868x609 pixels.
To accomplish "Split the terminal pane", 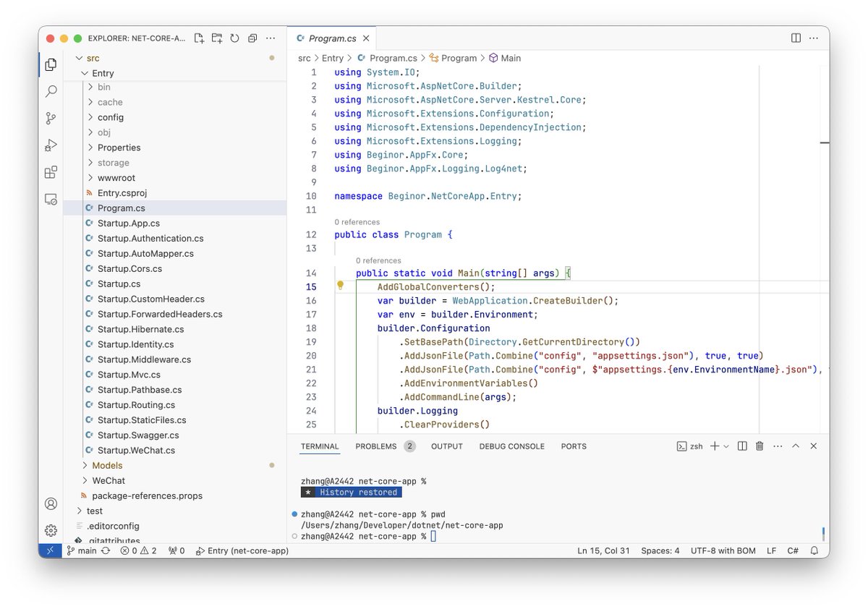I will [x=742, y=446].
